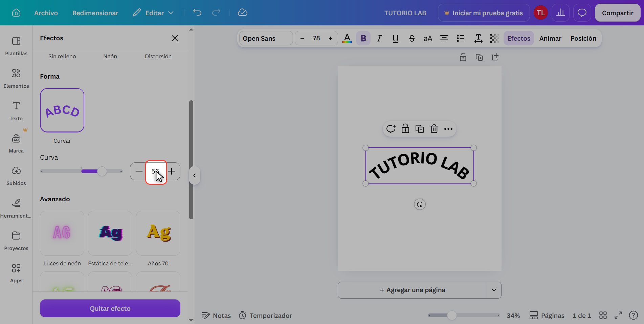
Task: Open more options for selected element
Action: click(448, 129)
